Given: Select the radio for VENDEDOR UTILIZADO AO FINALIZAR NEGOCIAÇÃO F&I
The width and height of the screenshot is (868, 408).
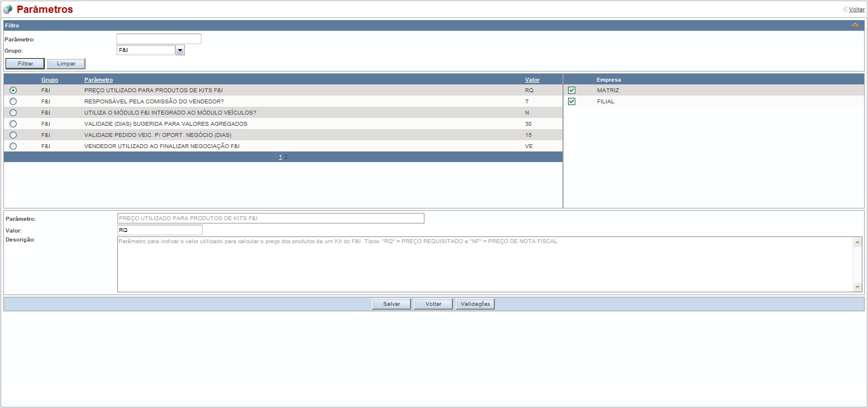Looking at the screenshot, I should click(13, 146).
